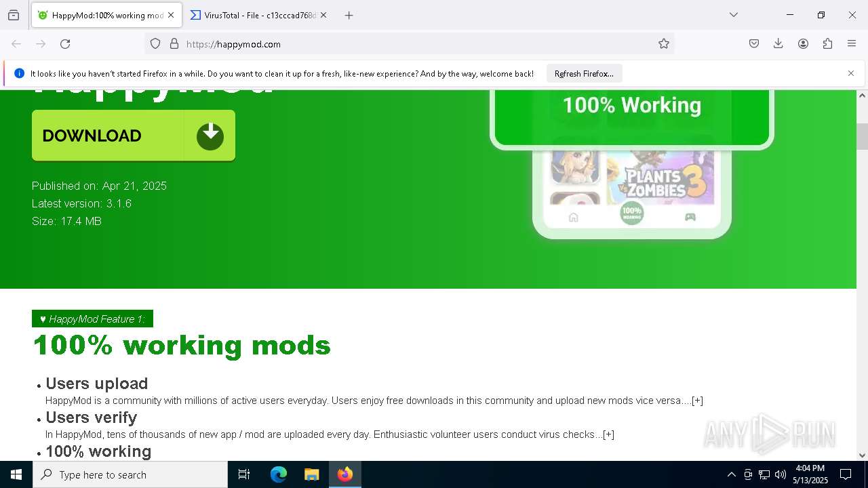The image size is (868, 488).
Task: Open the Save to Pocket icon
Action: (x=754, y=44)
